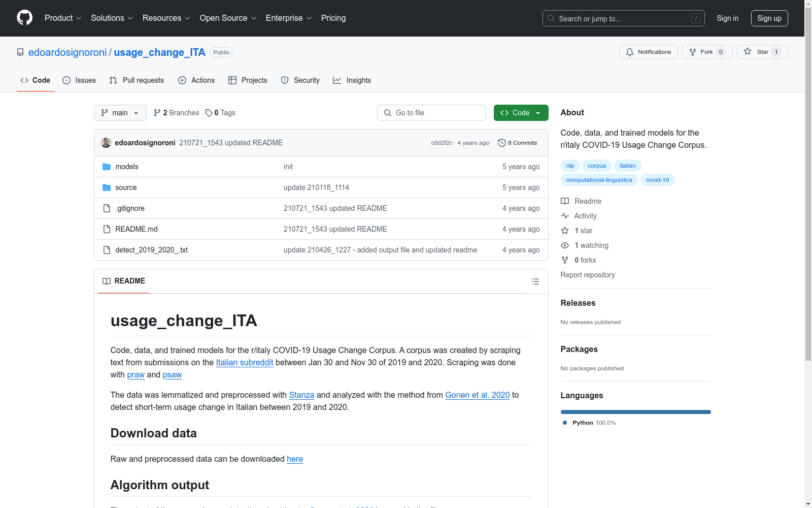Open the Projects tab

point(248,80)
